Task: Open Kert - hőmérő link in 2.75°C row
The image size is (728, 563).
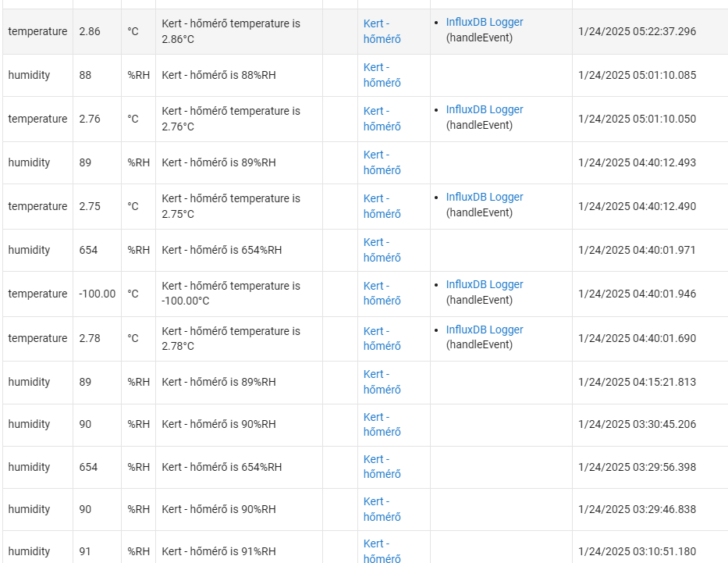Action: point(382,206)
